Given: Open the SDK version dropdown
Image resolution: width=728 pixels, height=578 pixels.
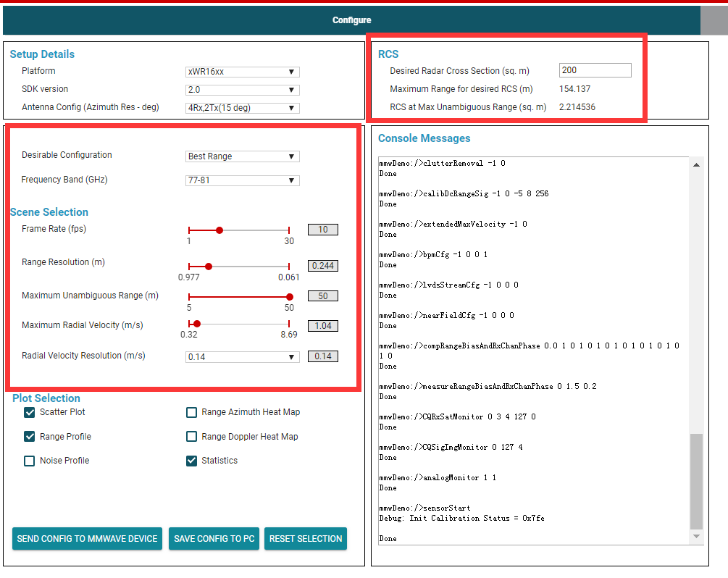Looking at the screenshot, I should 242,89.
